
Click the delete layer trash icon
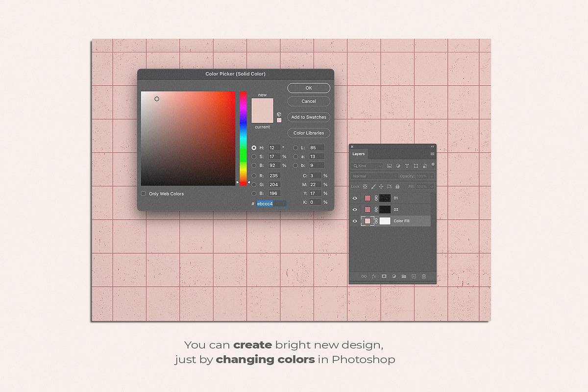(424, 276)
